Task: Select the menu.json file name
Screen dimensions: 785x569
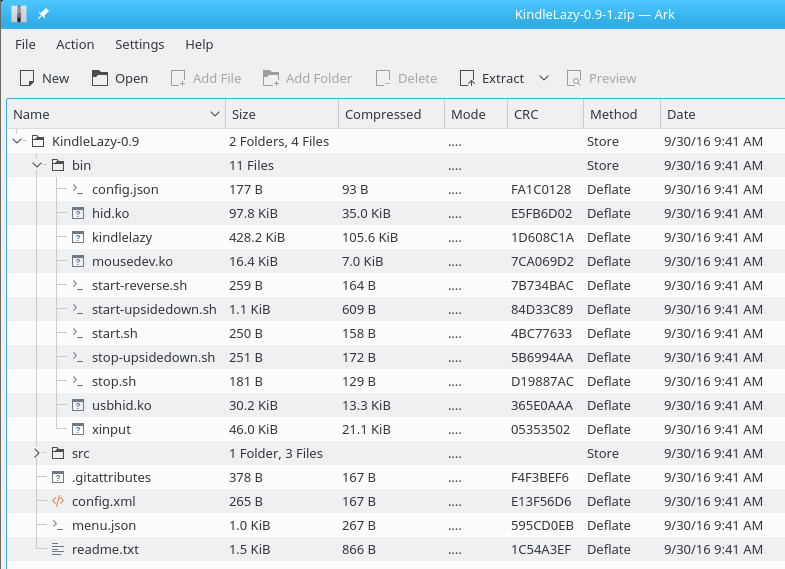Action: [x=104, y=526]
